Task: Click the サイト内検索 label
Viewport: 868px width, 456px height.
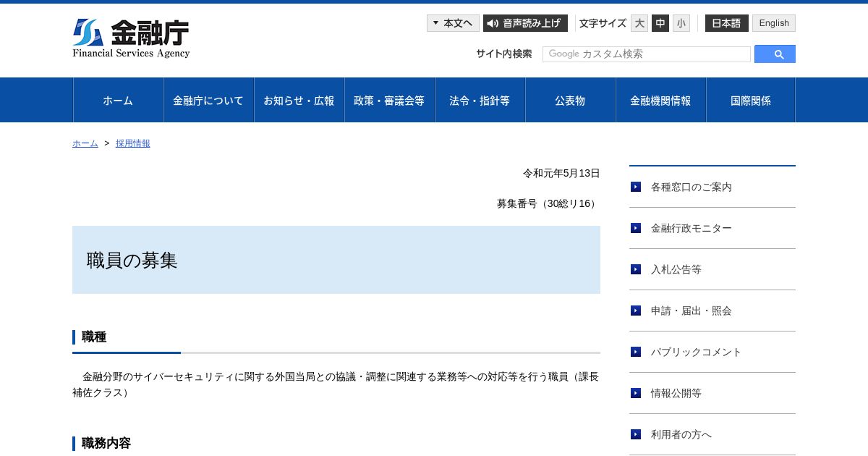Action: [504, 54]
